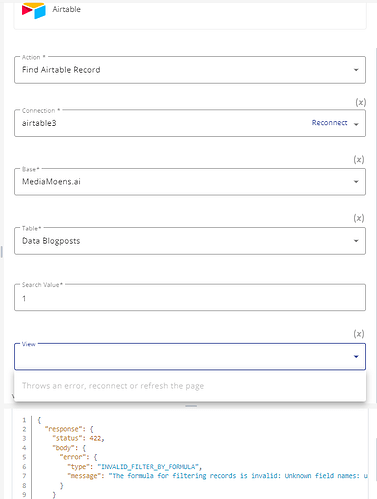The image size is (377, 499).
Task: Click into the Search Value input
Action: 190,297
